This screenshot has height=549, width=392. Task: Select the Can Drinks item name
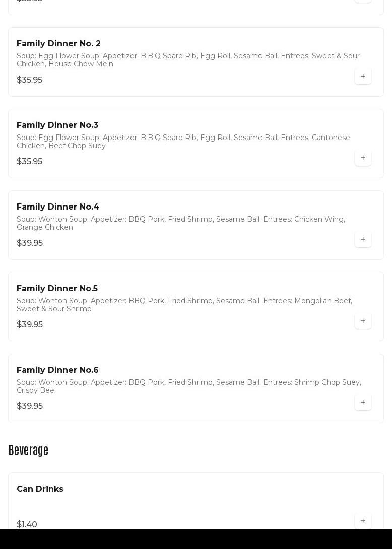[x=40, y=489]
